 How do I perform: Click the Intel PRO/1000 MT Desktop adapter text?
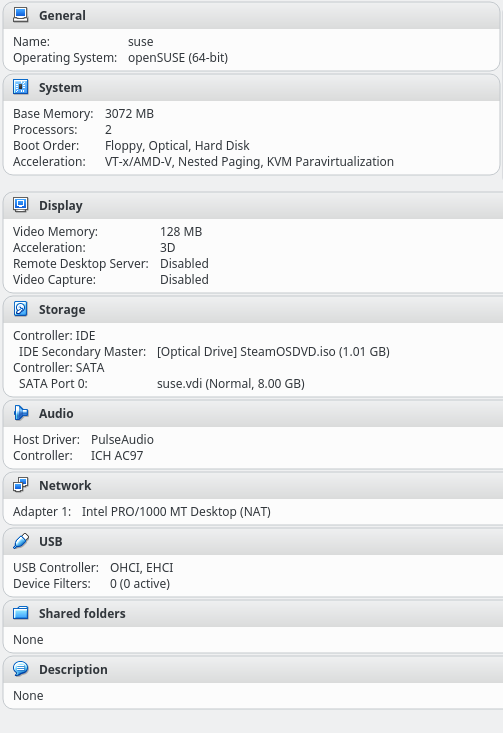click(176, 511)
